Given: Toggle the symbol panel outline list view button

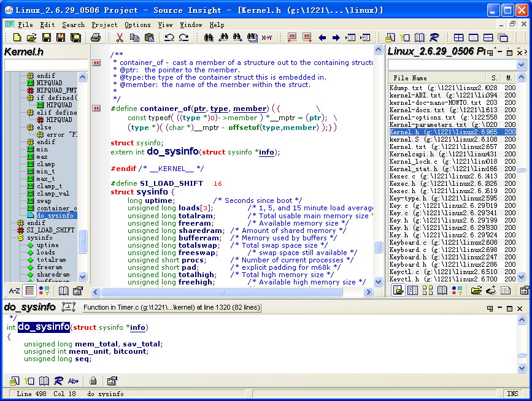Looking at the screenshot, I should point(30,291).
